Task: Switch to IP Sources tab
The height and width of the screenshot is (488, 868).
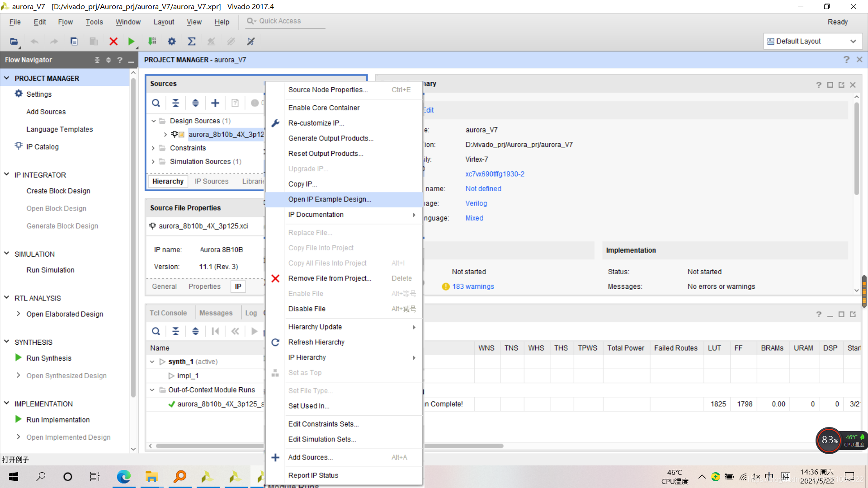Action: pos(212,181)
